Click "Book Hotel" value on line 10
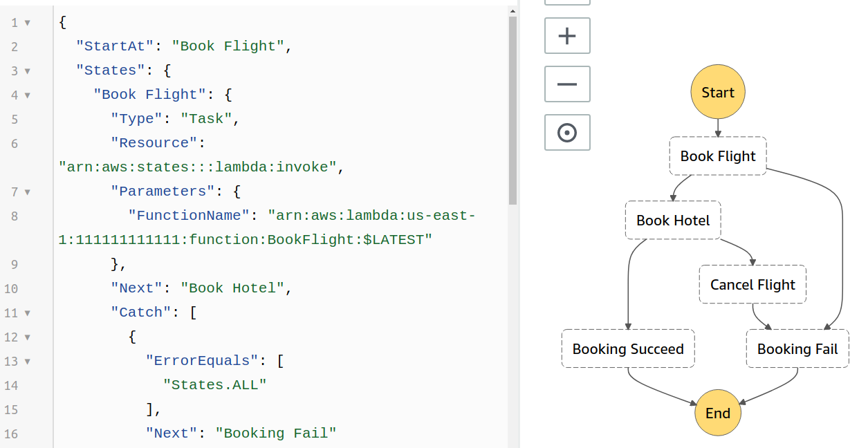This screenshot has height=448, width=868. pyautogui.click(x=232, y=288)
